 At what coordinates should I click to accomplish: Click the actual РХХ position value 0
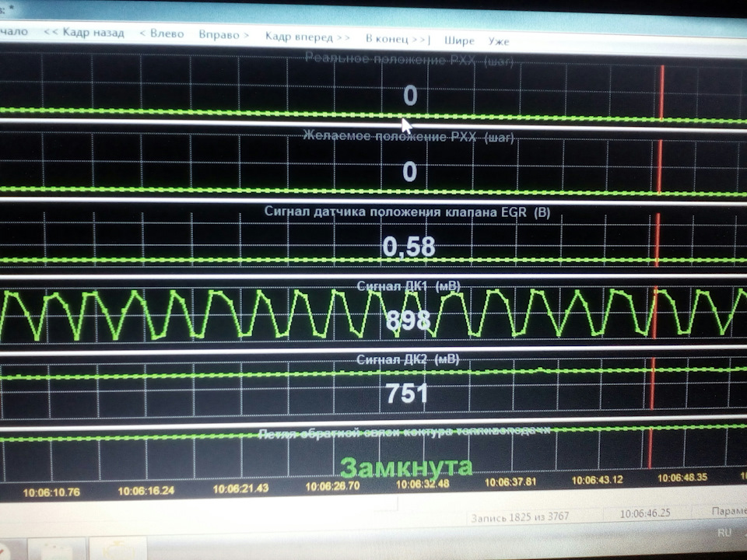[410, 95]
